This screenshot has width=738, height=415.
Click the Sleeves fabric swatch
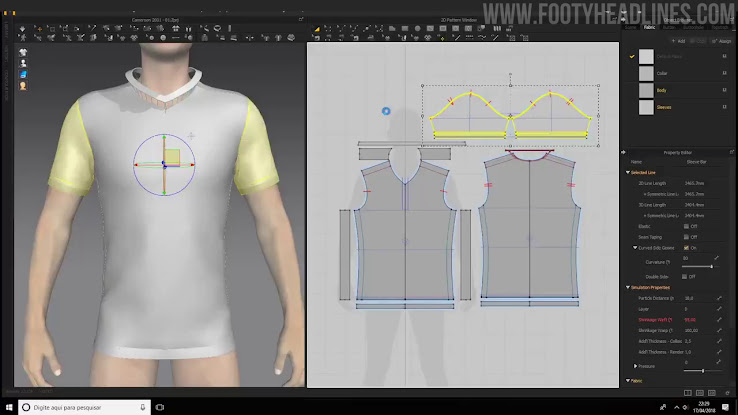click(x=646, y=107)
